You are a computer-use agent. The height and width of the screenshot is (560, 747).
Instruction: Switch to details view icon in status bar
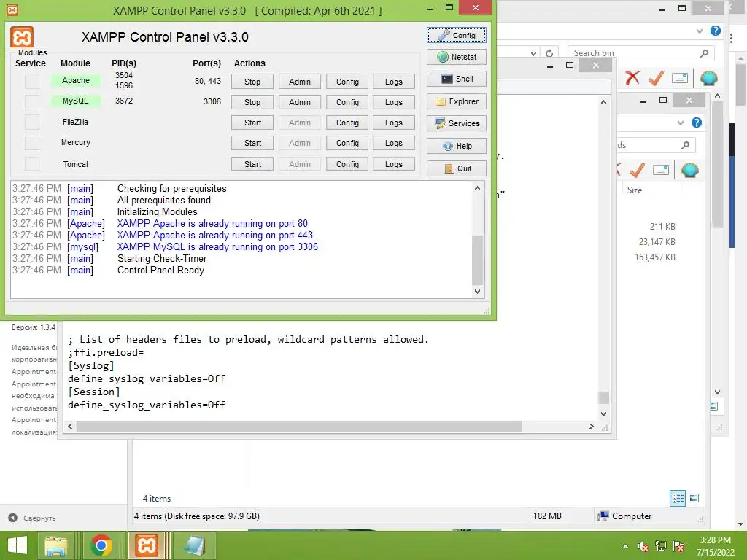[x=678, y=499]
